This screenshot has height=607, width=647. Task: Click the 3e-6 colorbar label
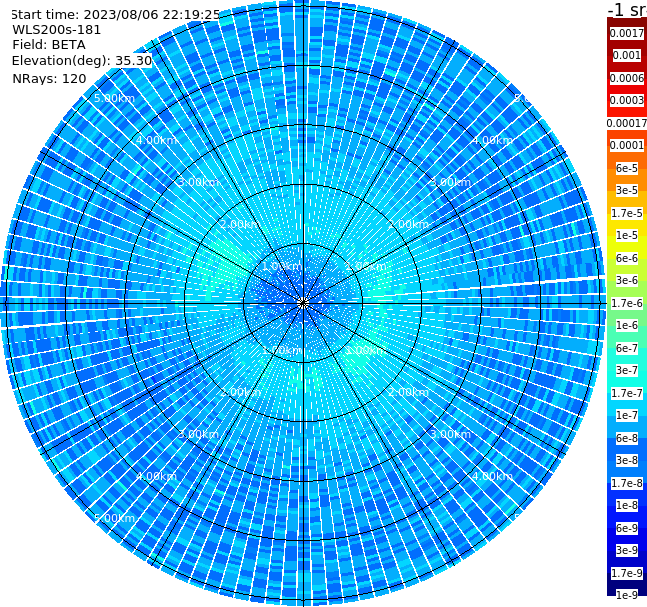coord(627,280)
